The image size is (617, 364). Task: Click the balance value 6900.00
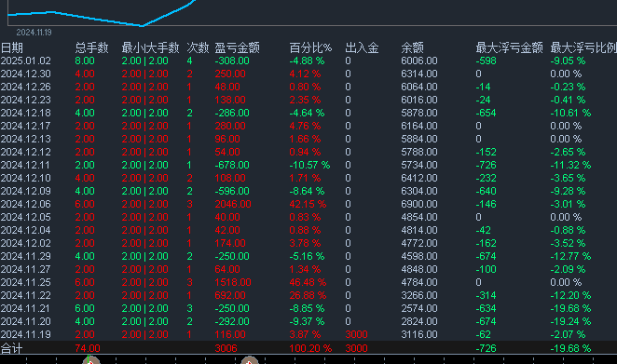[x=419, y=204]
